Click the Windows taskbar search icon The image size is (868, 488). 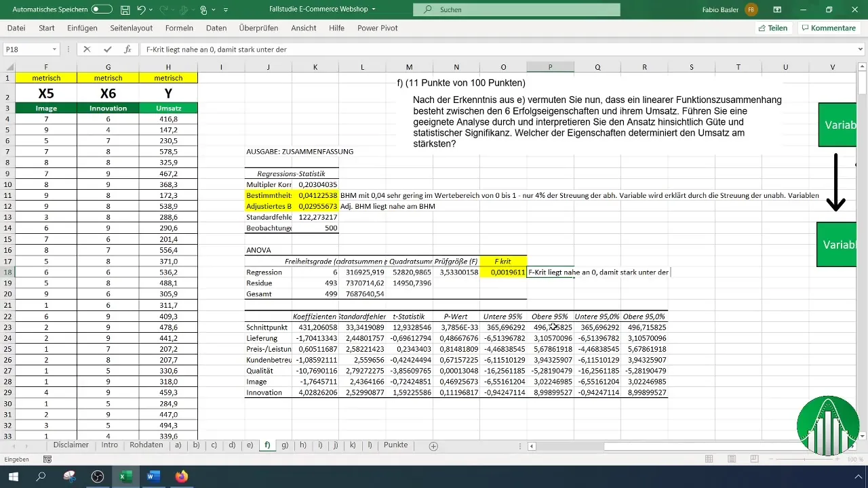[x=41, y=476]
